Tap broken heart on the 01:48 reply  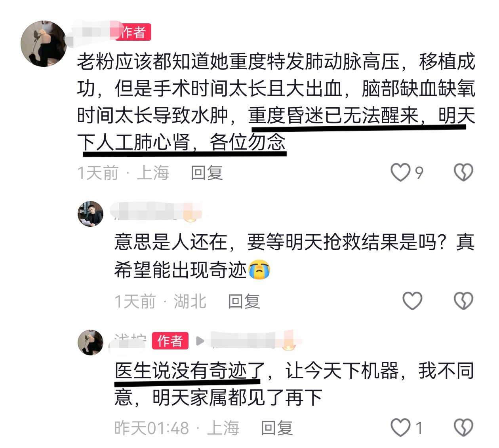(463, 428)
